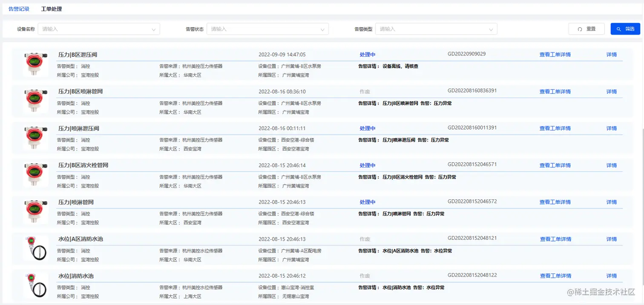
Task: Open the 告警状态 dropdown
Action: pos(267,29)
